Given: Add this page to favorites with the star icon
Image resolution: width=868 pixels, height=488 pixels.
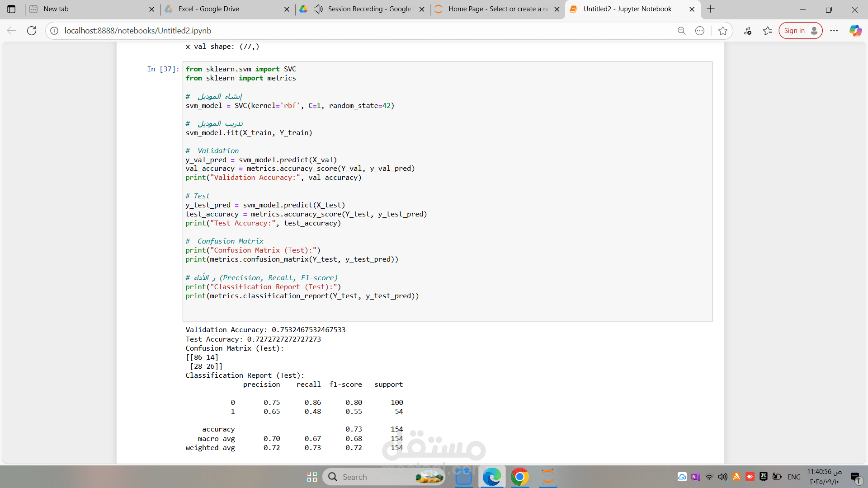Looking at the screenshot, I should tap(723, 31).
